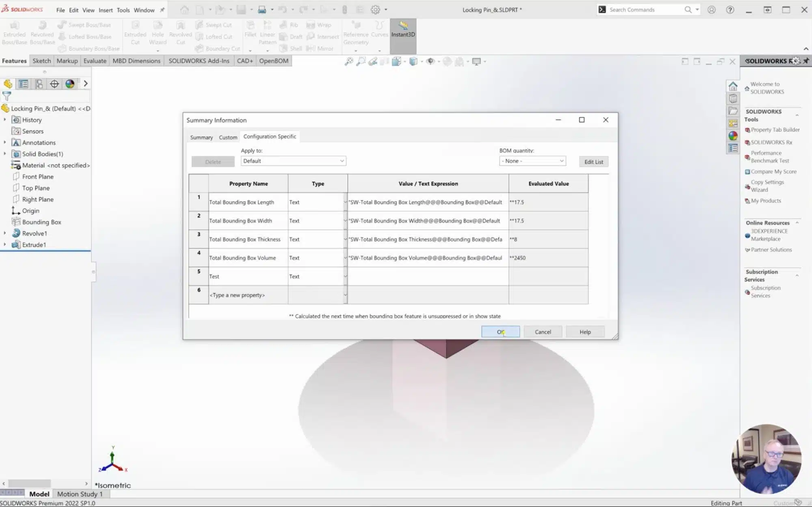This screenshot has height=507, width=812.
Task: Open the File menu
Action: click(x=61, y=10)
